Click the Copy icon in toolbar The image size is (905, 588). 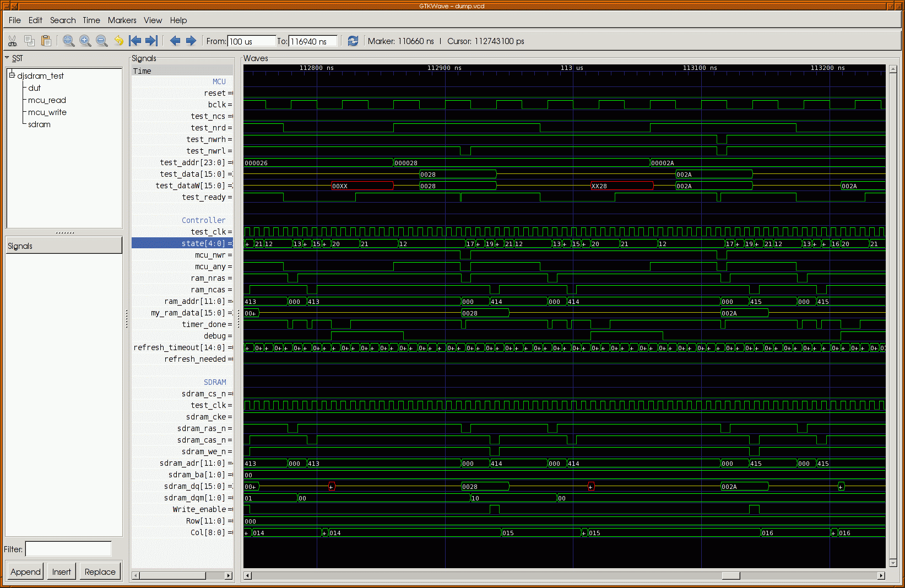(x=30, y=41)
